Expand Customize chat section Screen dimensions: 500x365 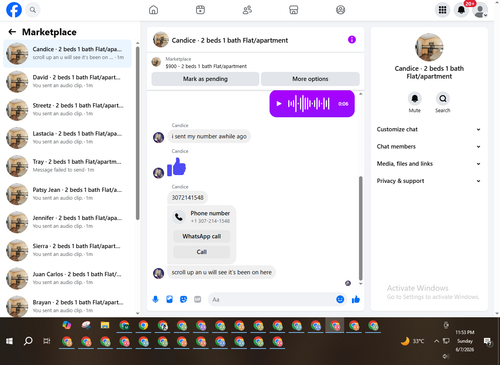pyautogui.click(x=429, y=129)
